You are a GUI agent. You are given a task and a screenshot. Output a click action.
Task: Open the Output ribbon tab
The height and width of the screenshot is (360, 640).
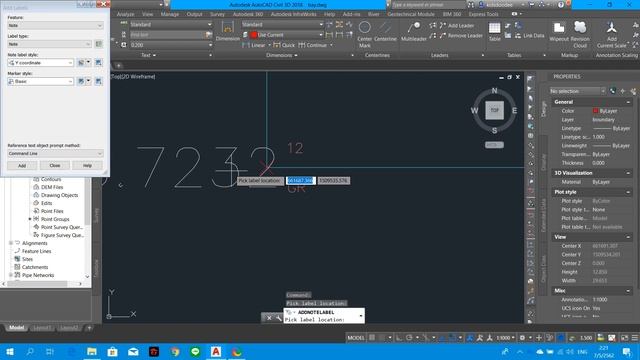(x=194, y=14)
